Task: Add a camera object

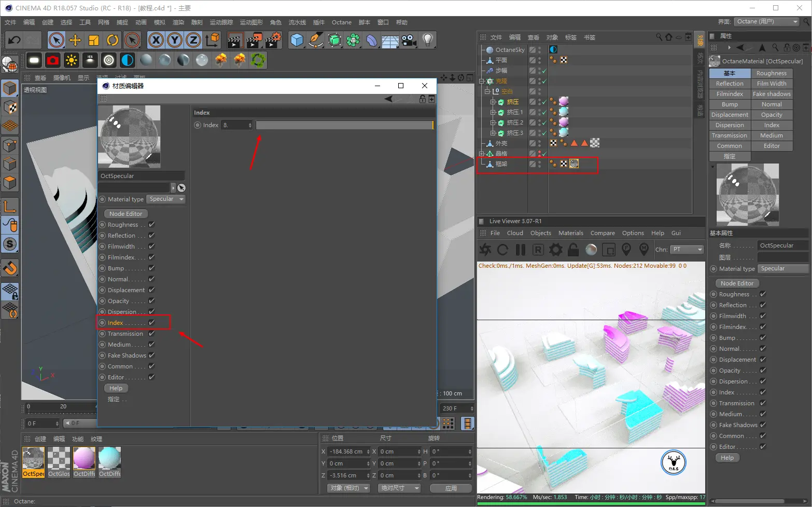Action: (409, 40)
